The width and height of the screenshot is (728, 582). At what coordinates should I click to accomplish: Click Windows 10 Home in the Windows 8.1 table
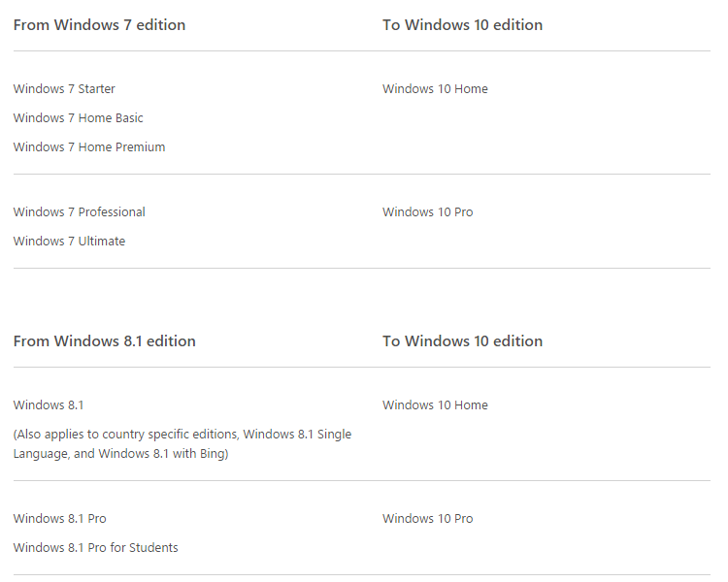coord(435,405)
